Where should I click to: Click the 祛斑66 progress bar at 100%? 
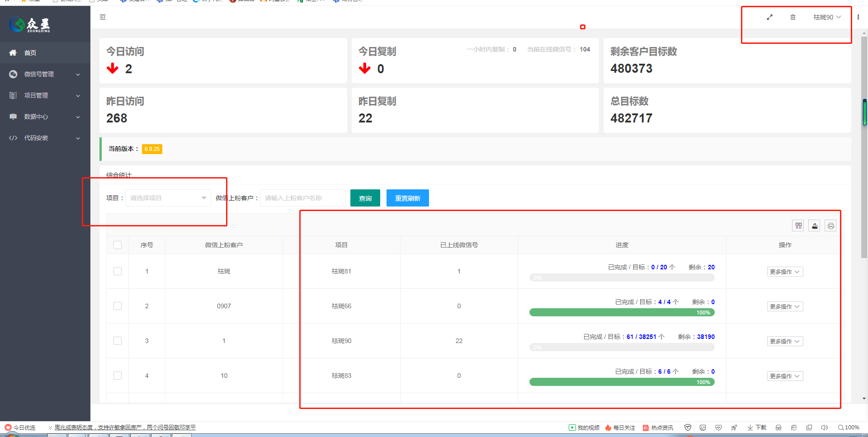622,312
